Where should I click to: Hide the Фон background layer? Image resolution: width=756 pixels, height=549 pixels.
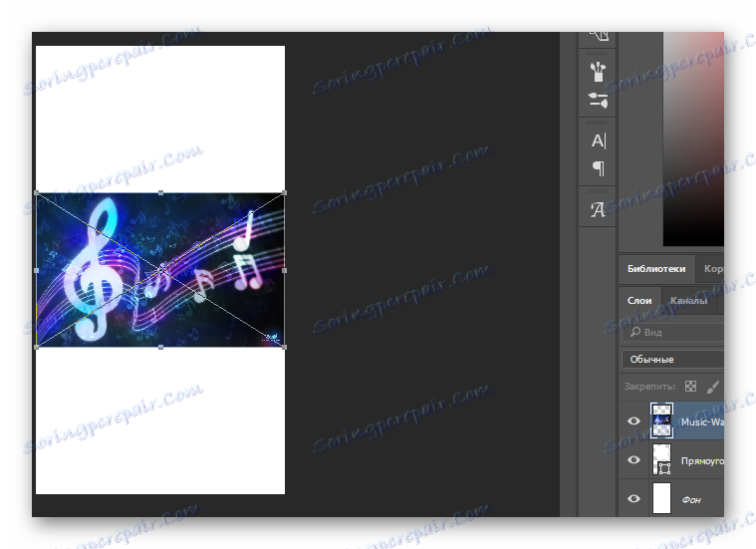(x=633, y=498)
